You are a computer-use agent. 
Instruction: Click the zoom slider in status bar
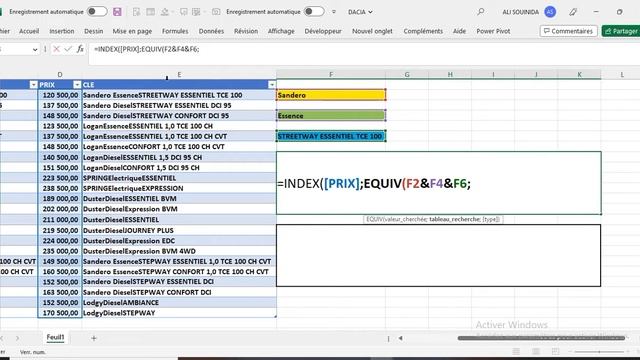[x=599, y=351]
